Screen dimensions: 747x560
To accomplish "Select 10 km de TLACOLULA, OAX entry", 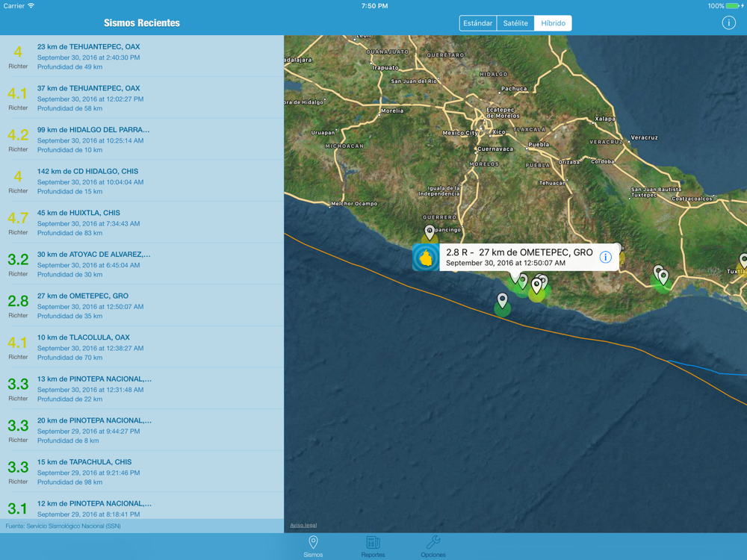I will click(142, 346).
